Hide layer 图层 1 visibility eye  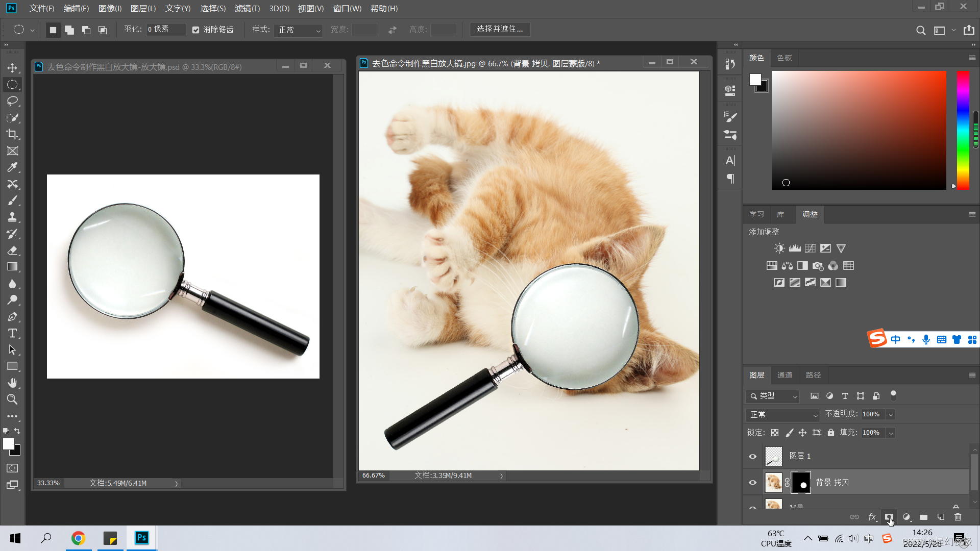tap(752, 457)
